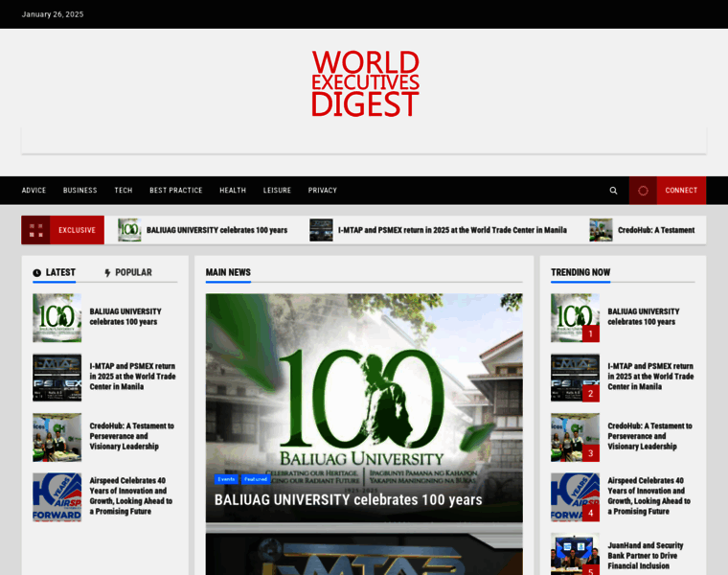Open Trending story JuanHand and Security Bank
The height and width of the screenshot is (575, 728).
pos(646,556)
